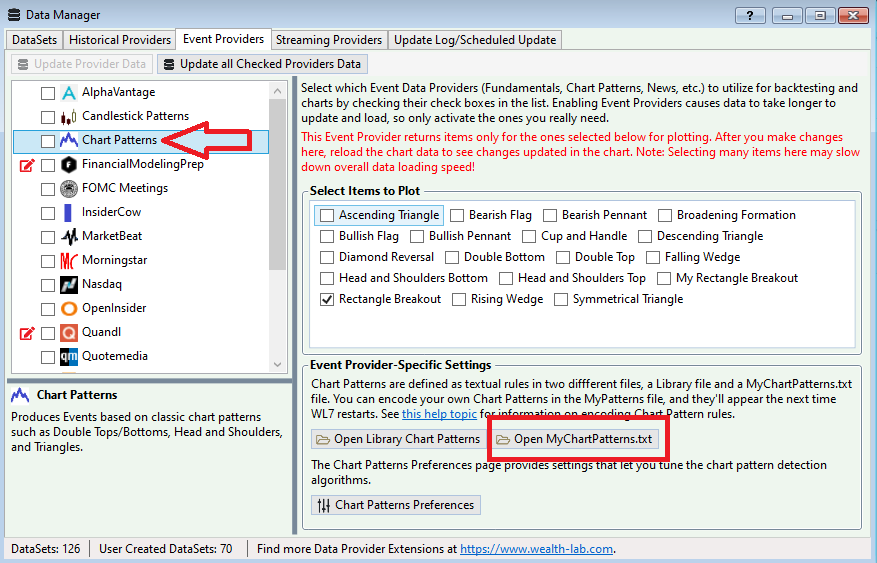Click the Data Manager title bar icon
The height and width of the screenshot is (563, 877).
coord(14,15)
